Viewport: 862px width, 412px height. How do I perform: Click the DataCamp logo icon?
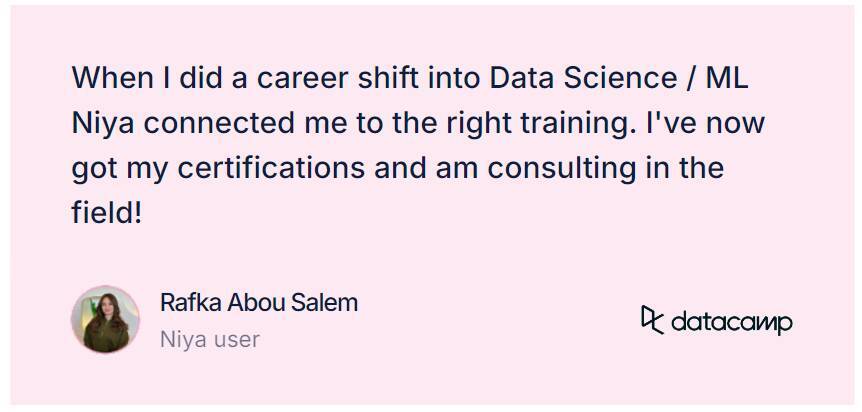tap(652, 319)
